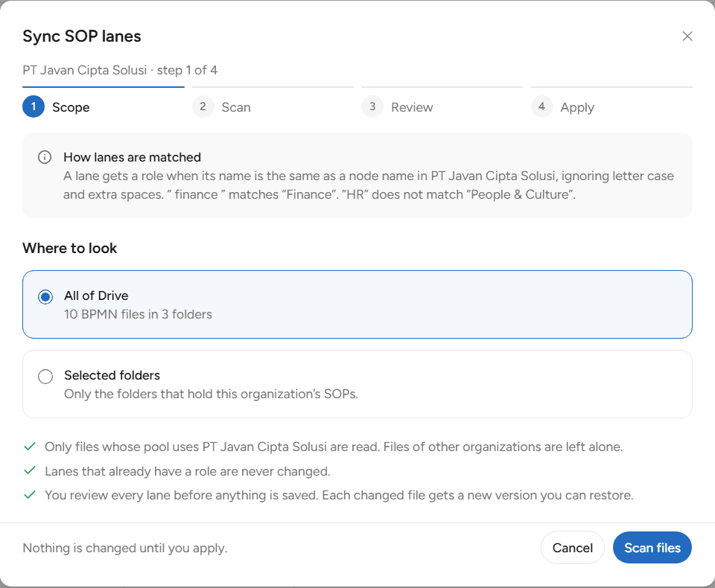Click the step 2 number circle
The width and height of the screenshot is (715, 588).
[203, 106]
